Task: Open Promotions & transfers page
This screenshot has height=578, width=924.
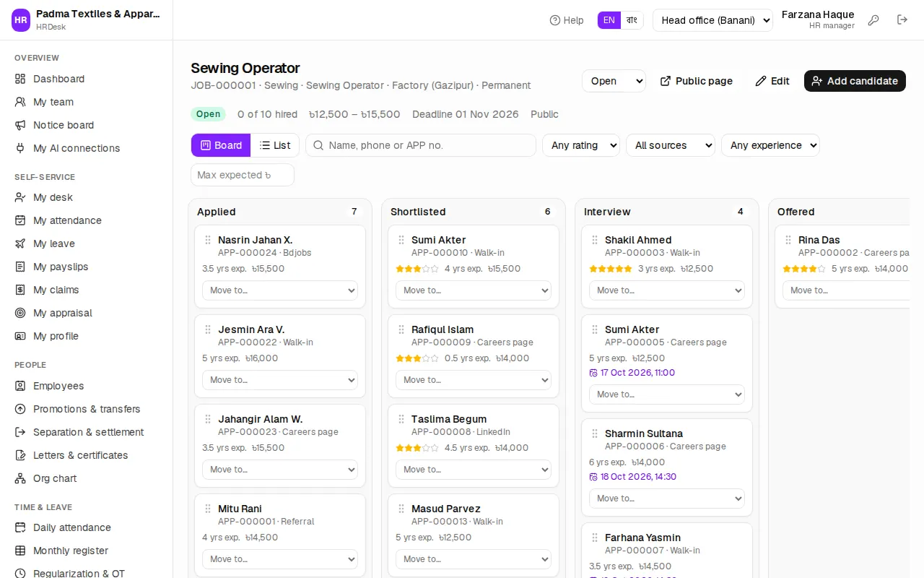Action: tap(87, 409)
